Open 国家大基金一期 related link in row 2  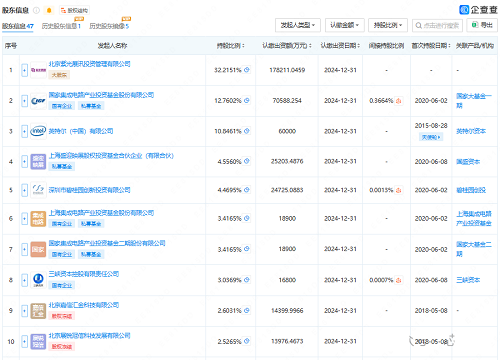coord(473,101)
